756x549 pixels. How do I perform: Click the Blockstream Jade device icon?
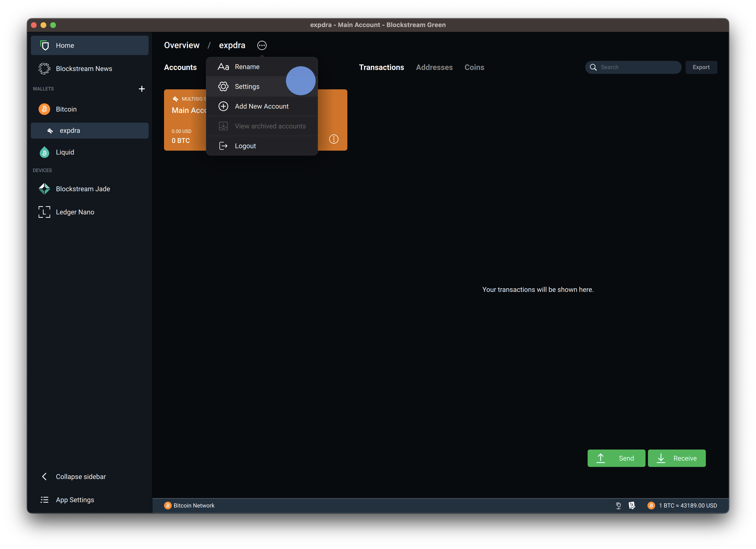click(x=44, y=189)
